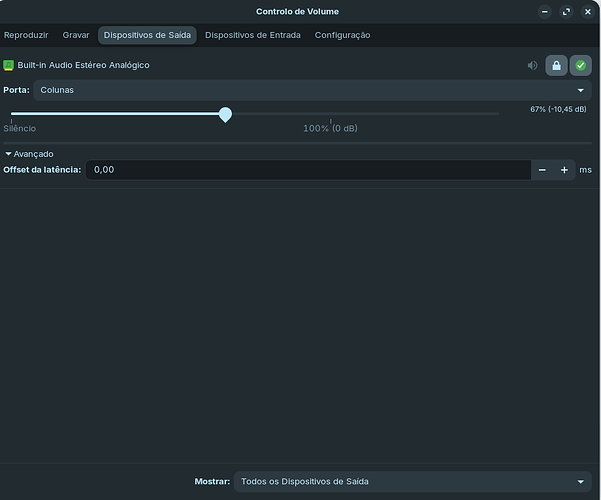
Task: Click the 100% (0 dB) mark on slider
Action: click(331, 121)
